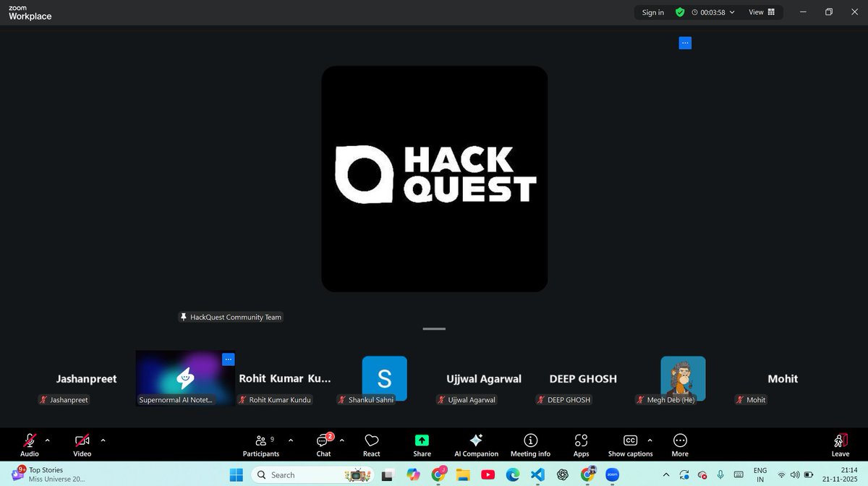Toggle Show captions
This screenshot has height=486, width=868.
pyautogui.click(x=630, y=445)
